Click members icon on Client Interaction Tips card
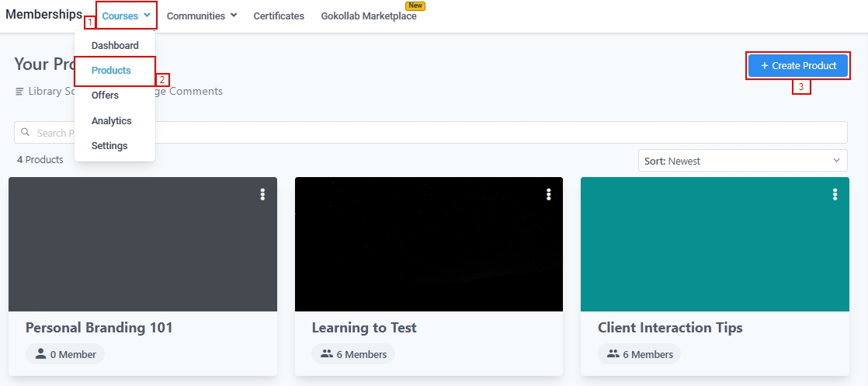This screenshot has width=868, height=386. (x=613, y=354)
